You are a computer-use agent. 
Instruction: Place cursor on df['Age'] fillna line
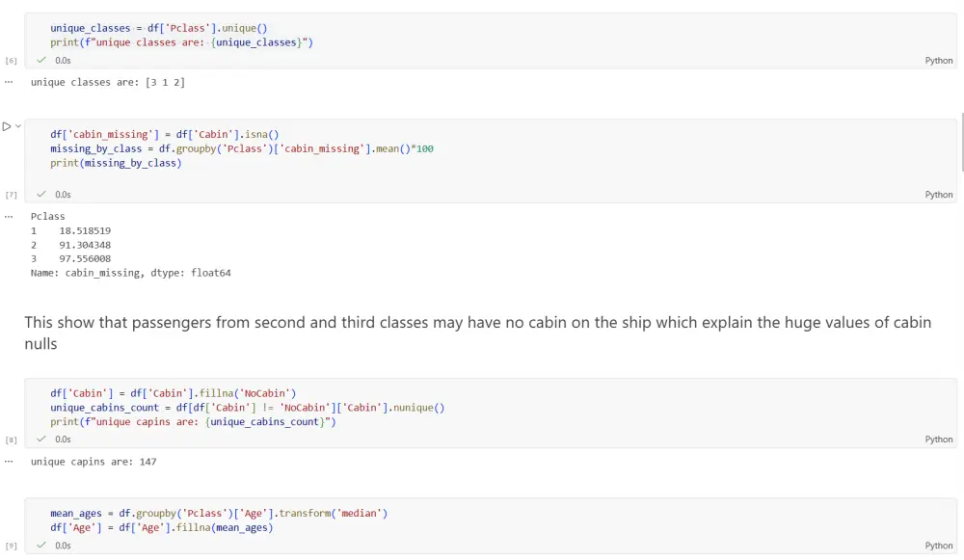[162, 527]
